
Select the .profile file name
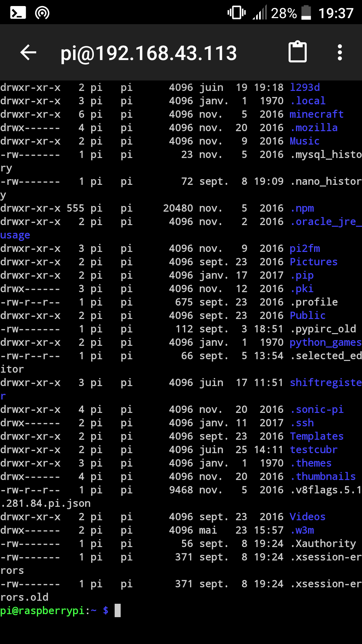pos(314,302)
